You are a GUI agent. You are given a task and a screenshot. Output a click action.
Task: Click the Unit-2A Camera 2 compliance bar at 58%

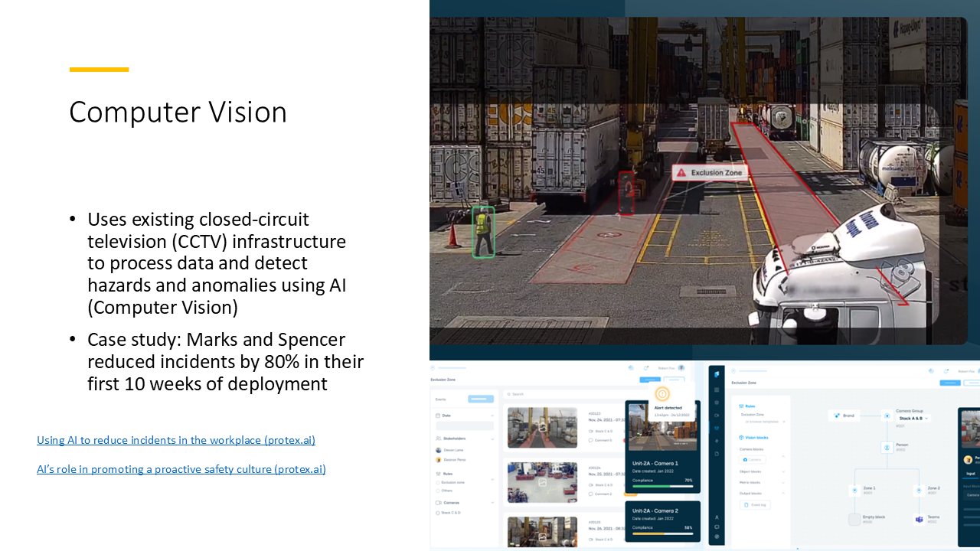click(662, 533)
